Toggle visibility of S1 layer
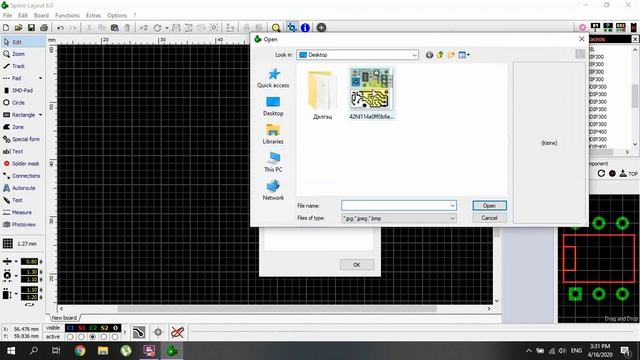This screenshot has width=640, height=360. (82, 328)
